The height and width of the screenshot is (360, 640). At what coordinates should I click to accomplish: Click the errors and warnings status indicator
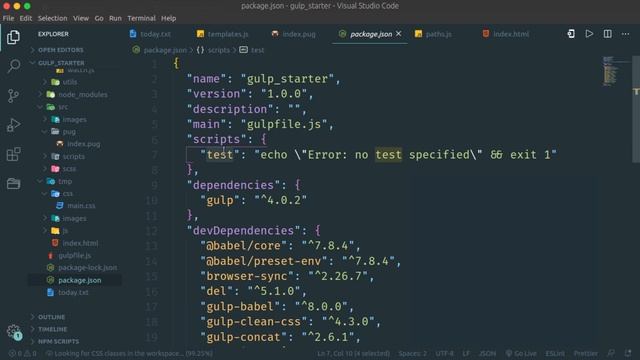point(22,353)
